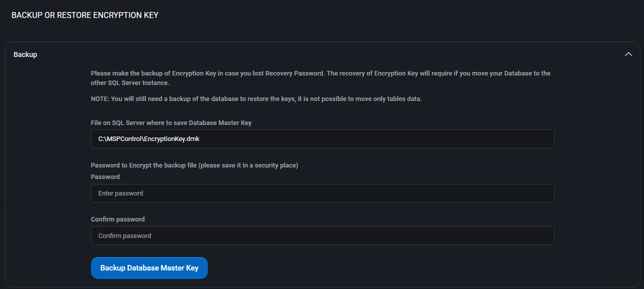Click the C:\MSPControl portion of the path
Image resolution: width=644 pixels, height=289 pixels.
point(119,139)
